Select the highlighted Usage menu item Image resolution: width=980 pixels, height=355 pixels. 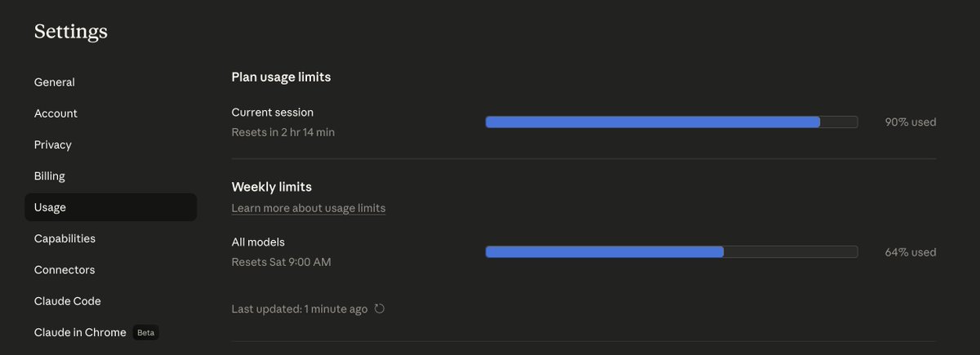click(x=111, y=207)
